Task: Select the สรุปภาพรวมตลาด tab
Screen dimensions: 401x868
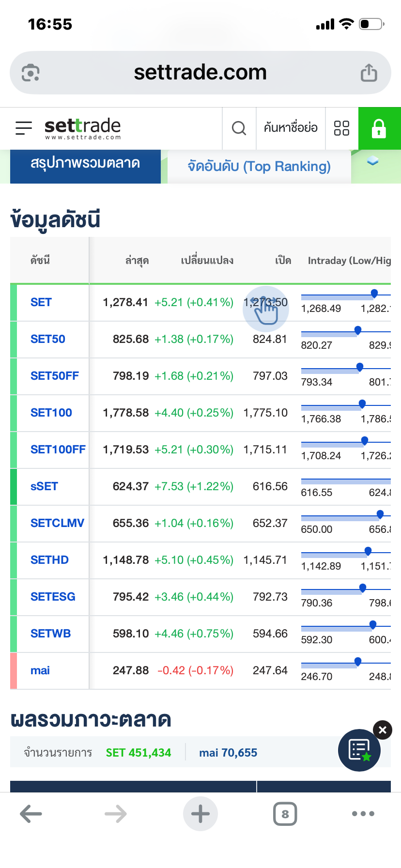Action: 85,164
